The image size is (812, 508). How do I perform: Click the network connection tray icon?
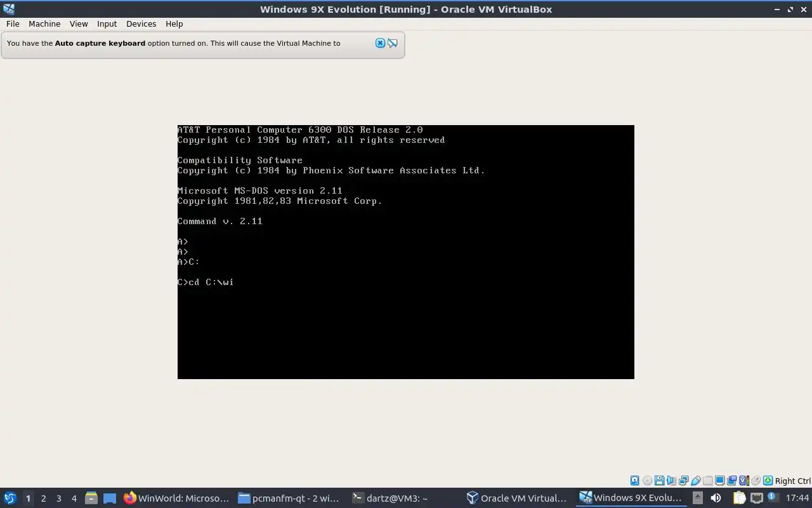pos(756,498)
